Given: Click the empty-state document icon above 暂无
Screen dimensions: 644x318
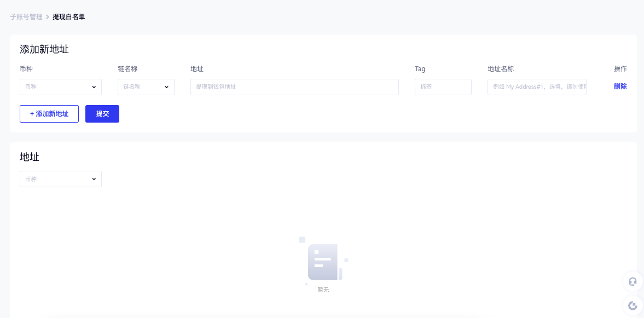Looking at the screenshot, I should coord(323,262).
